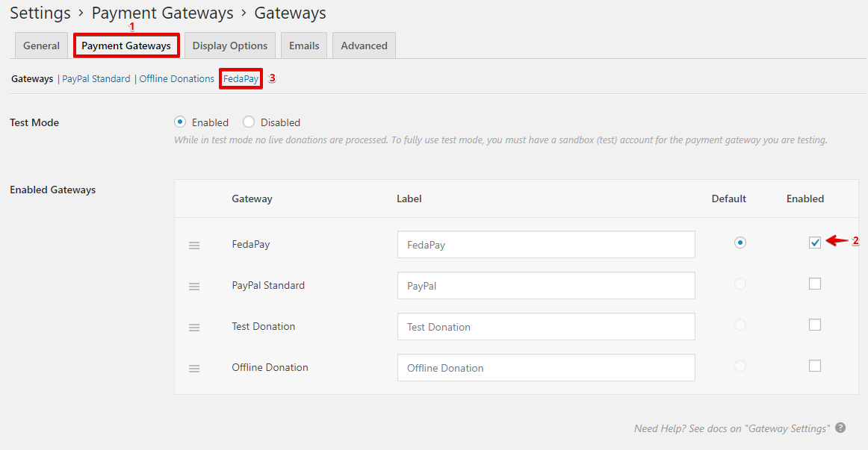Click the Enabled column header
The height and width of the screenshot is (450, 868).
point(805,199)
